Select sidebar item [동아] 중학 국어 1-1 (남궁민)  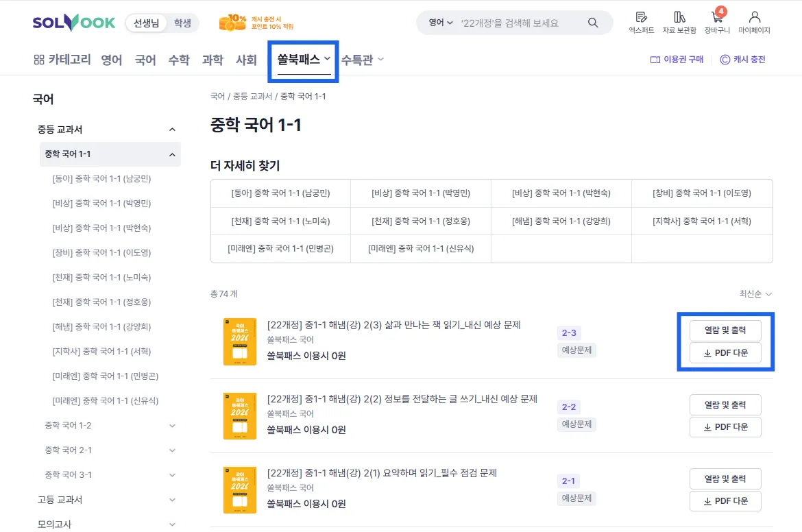pos(101,178)
